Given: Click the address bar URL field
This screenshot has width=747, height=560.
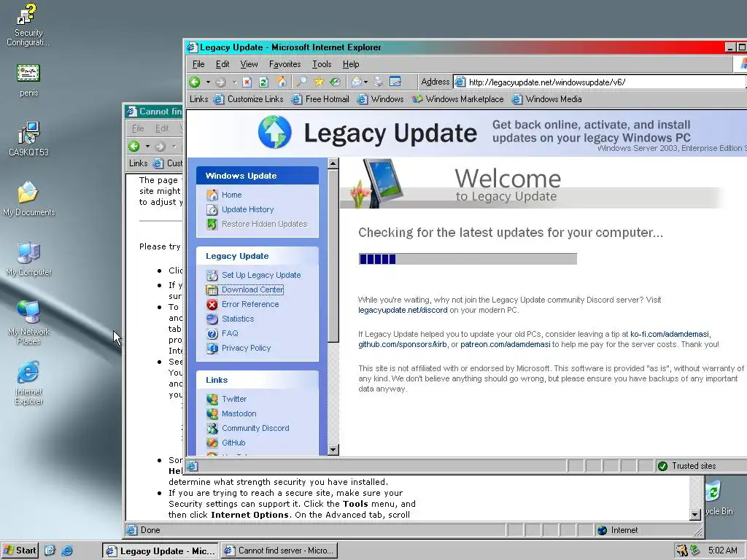Looking at the screenshot, I should [x=600, y=82].
